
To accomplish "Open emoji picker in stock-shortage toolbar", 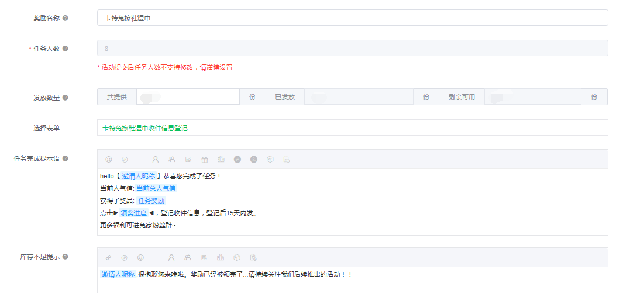I will click(141, 258).
